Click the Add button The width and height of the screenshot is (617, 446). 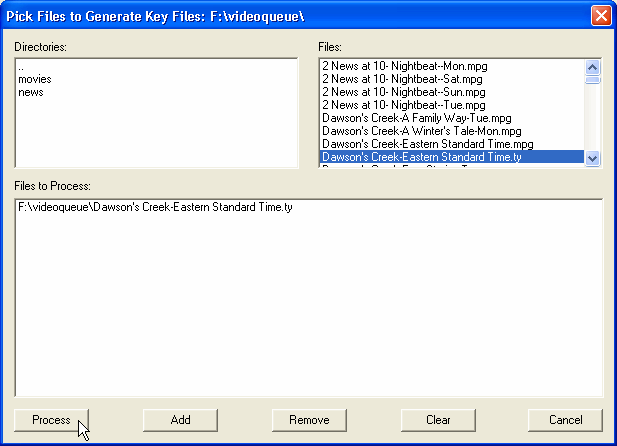click(x=181, y=420)
